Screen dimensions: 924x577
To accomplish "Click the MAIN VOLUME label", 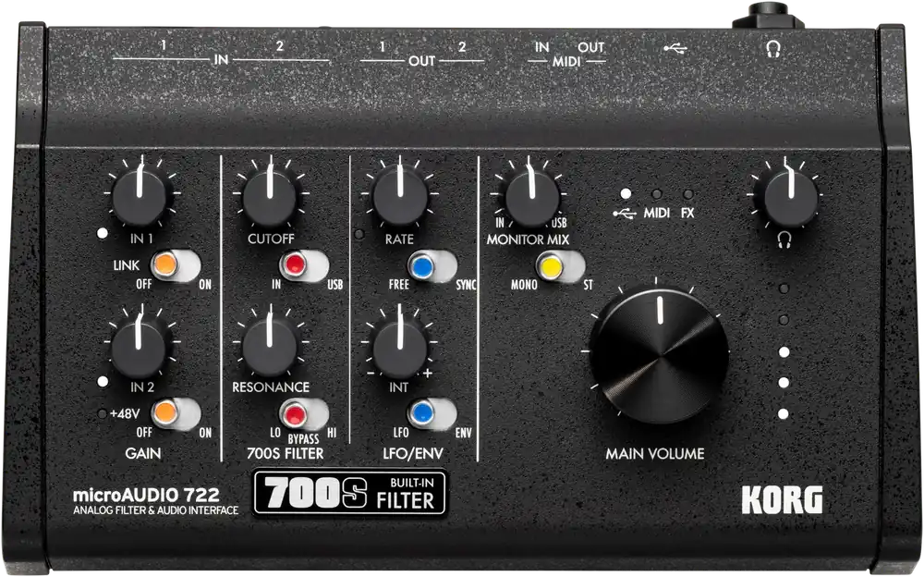I will pos(655,454).
